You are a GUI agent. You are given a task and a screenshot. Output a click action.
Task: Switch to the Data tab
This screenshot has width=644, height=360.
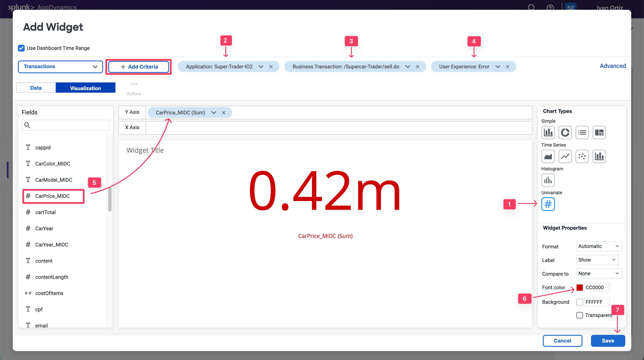tap(36, 88)
